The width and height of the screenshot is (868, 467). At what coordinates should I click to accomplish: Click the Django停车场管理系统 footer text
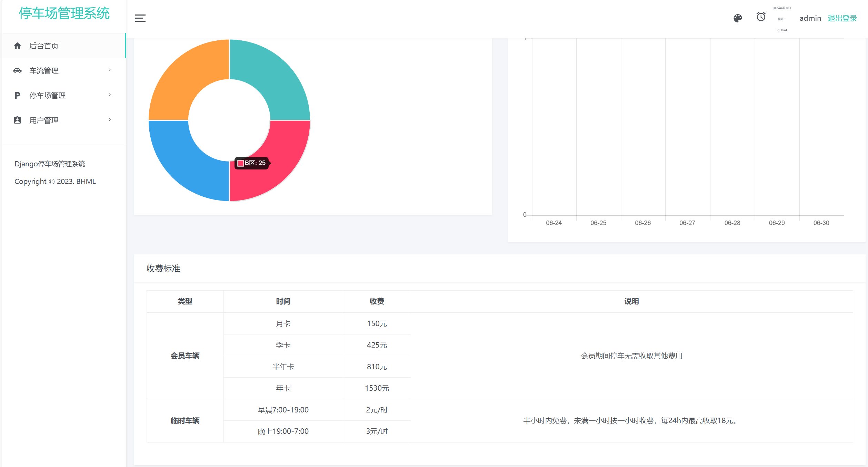pyautogui.click(x=50, y=164)
